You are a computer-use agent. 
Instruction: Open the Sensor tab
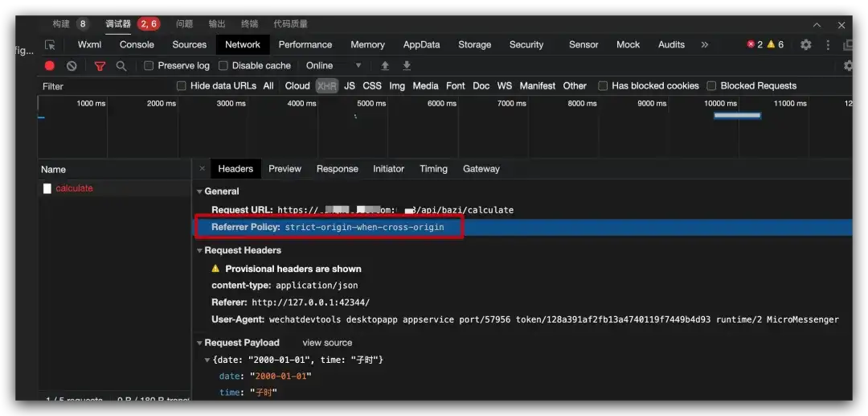click(x=583, y=45)
